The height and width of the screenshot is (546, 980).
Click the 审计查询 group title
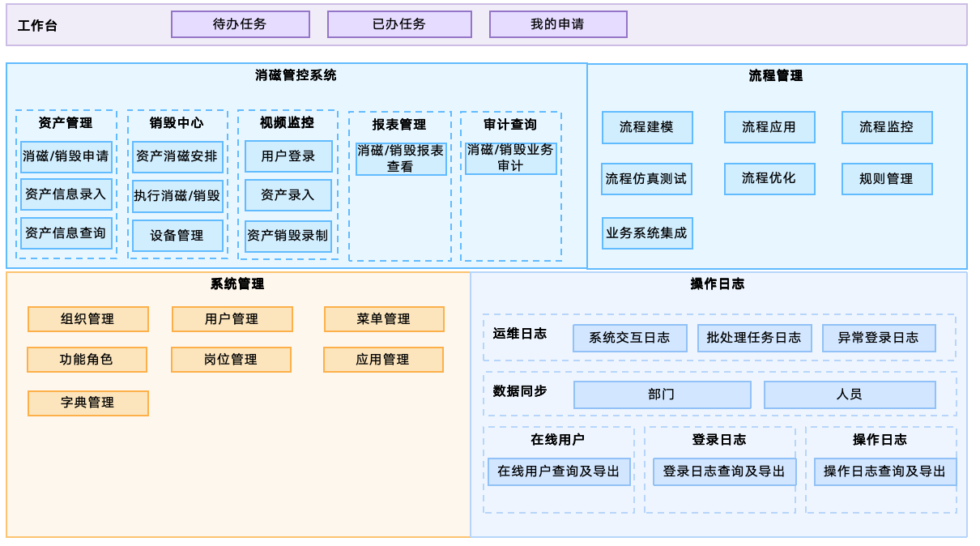coord(510,125)
